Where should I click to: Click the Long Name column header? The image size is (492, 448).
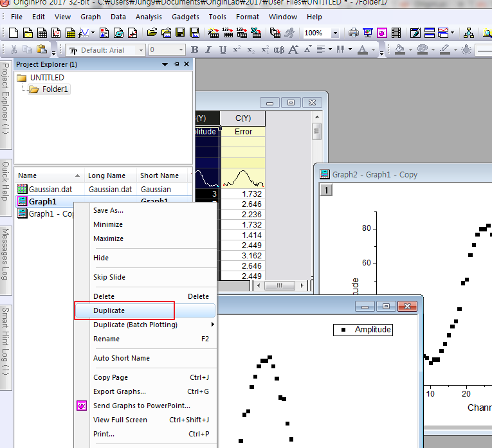coord(111,175)
